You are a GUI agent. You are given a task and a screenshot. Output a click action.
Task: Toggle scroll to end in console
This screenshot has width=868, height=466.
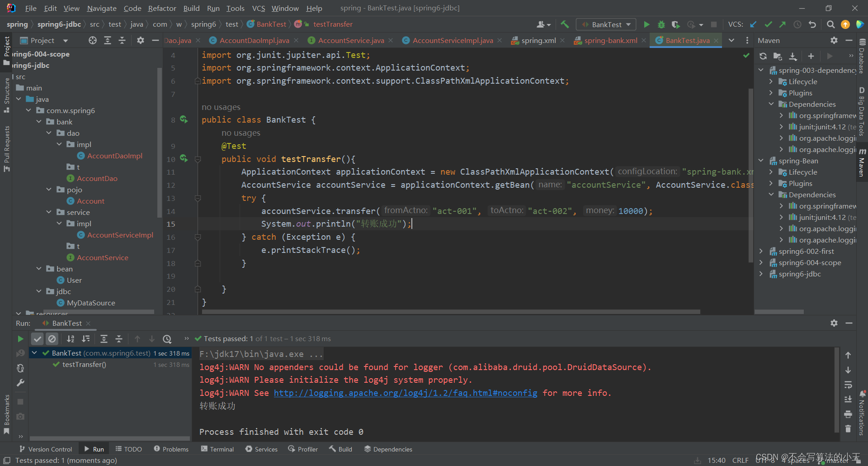tap(848, 399)
